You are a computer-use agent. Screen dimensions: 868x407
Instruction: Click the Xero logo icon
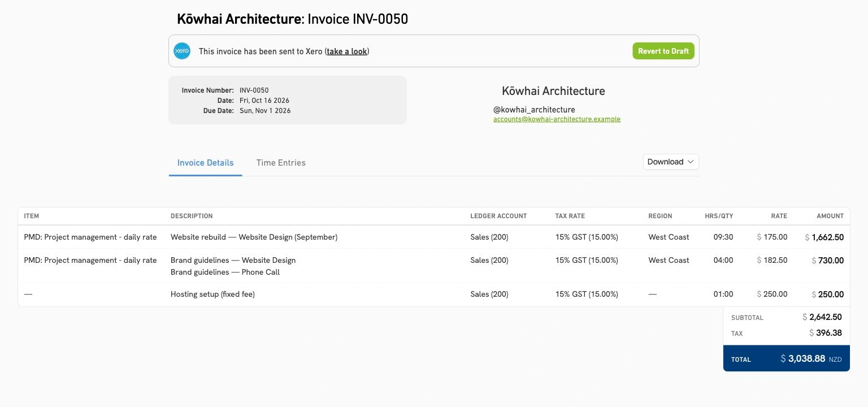coord(182,51)
